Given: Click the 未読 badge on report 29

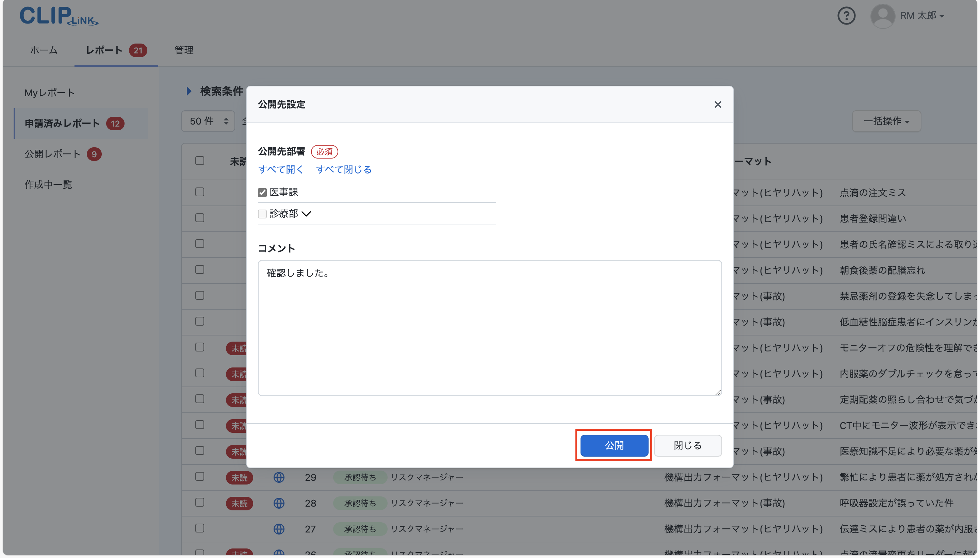Looking at the screenshot, I should pyautogui.click(x=240, y=477).
